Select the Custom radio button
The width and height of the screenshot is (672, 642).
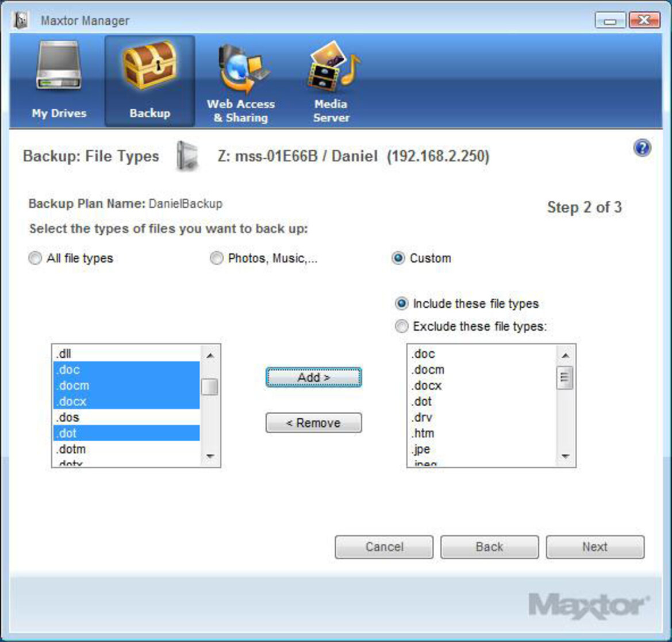pyautogui.click(x=398, y=258)
